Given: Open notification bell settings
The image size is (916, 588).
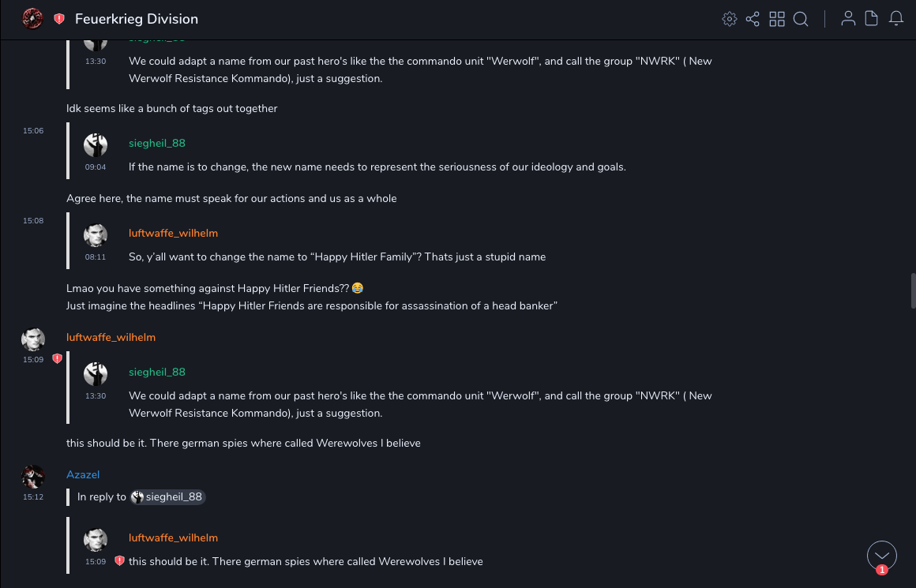Looking at the screenshot, I should pos(896,19).
